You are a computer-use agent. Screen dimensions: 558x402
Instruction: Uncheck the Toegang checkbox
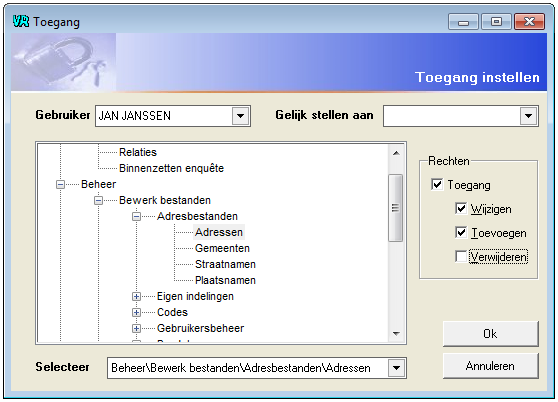[x=437, y=185]
